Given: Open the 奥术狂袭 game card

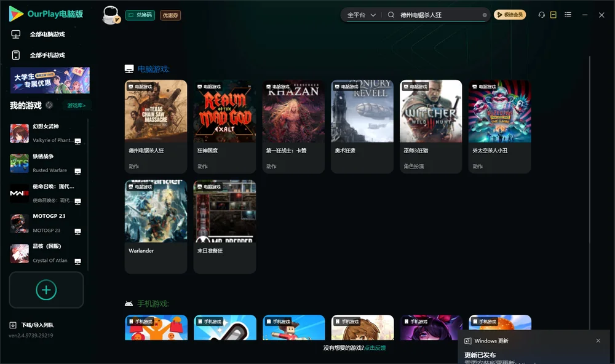Looking at the screenshot, I should [362, 126].
